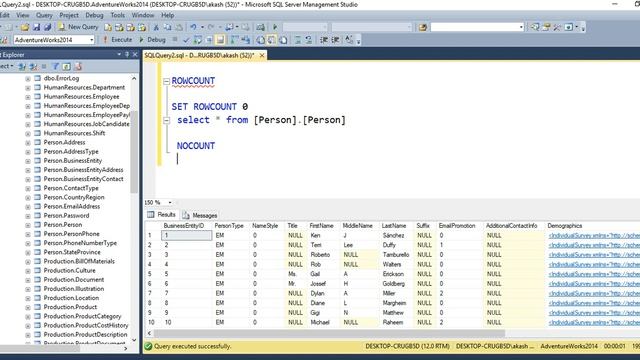Select Production.Location table in tree
640x360 pixels.
tap(71, 298)
